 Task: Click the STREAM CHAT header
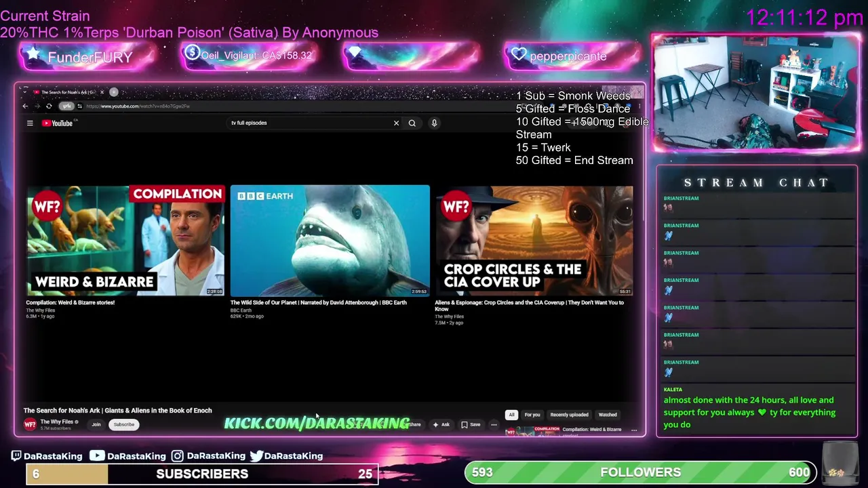click(x=756, y=182)
